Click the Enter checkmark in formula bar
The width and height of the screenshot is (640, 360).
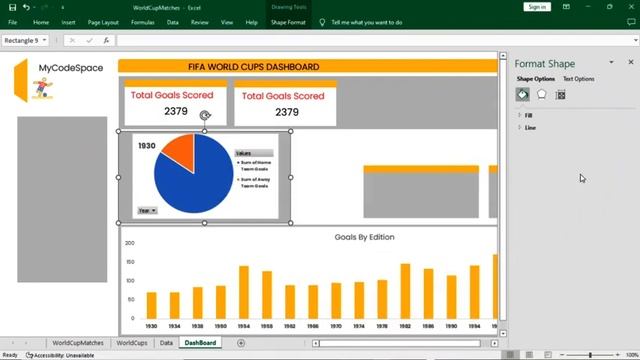tap(89, 40)
